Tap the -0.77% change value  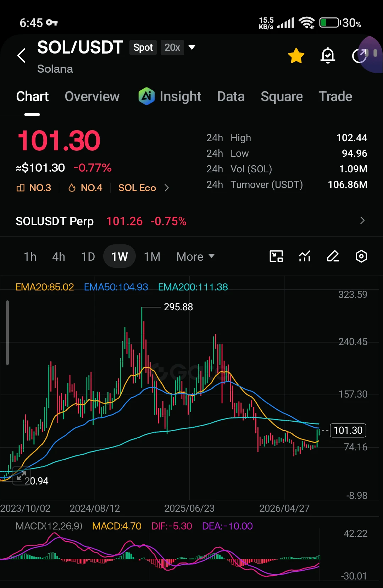coord(93,168)
